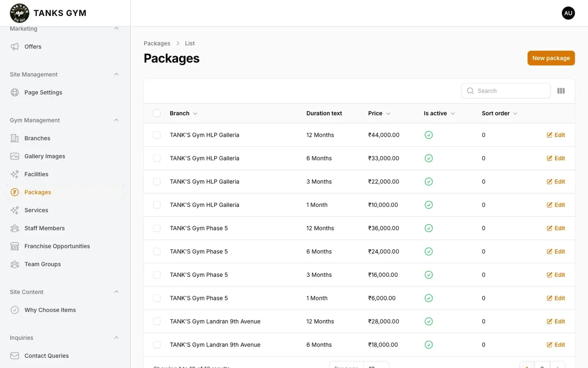Click the Branches building icon

pos(15,138)
